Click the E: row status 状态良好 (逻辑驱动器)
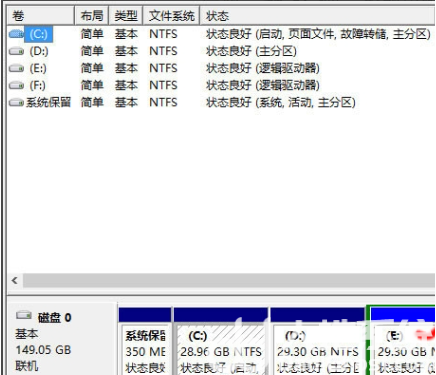This screenshot has height=375, width=436. click(263, 68)
